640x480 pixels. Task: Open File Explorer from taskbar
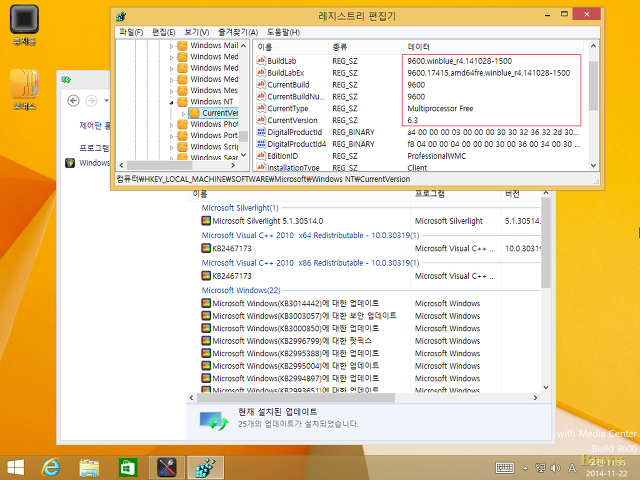[89, 467]
